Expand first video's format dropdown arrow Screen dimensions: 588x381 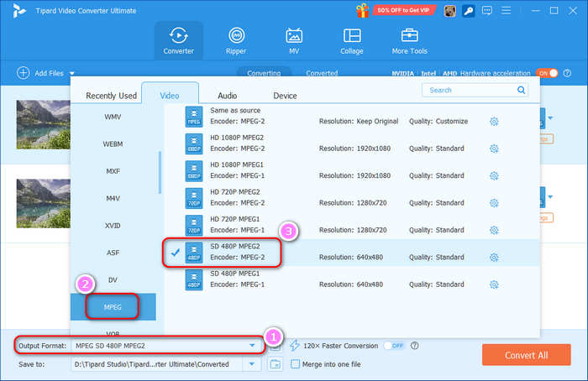pos(550,118)
